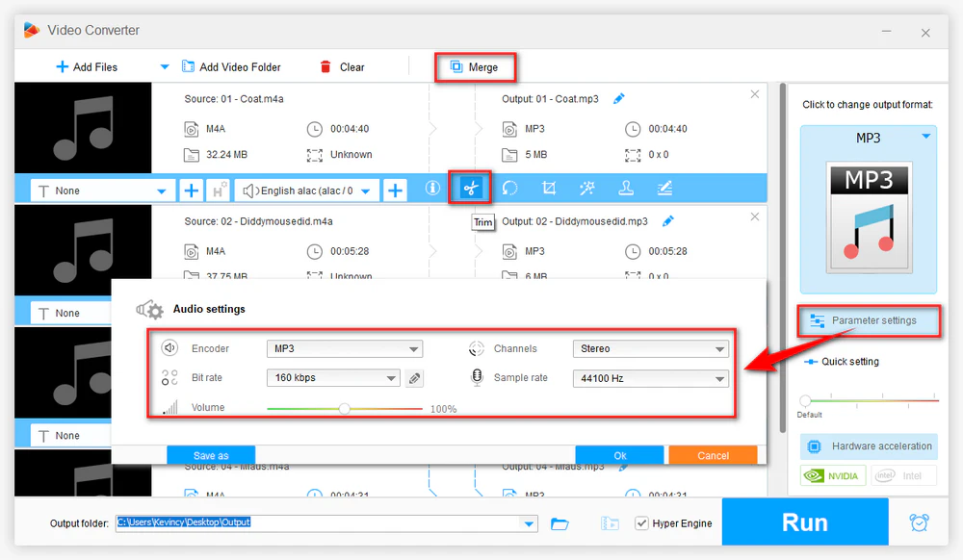Open the Trim scissors tool
The image size is (963, 560).
click(471, 189)
